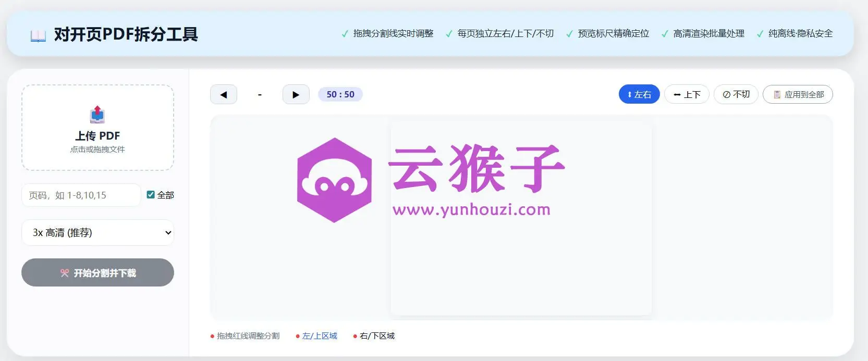Focus the page number input field
Image resolution: width=868 pixels, height=361 pixels.
pyautogui.click(x=81, y=195)
